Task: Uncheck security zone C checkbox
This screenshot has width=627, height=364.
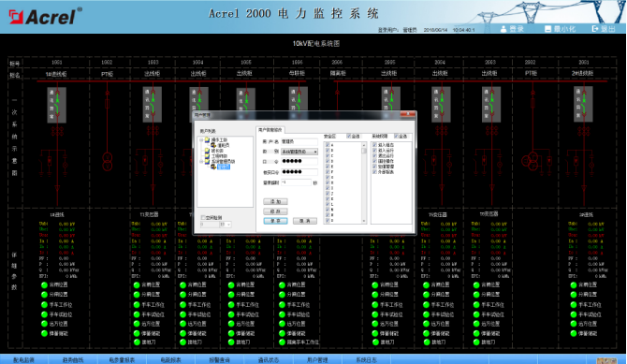Action: (328, 155)
